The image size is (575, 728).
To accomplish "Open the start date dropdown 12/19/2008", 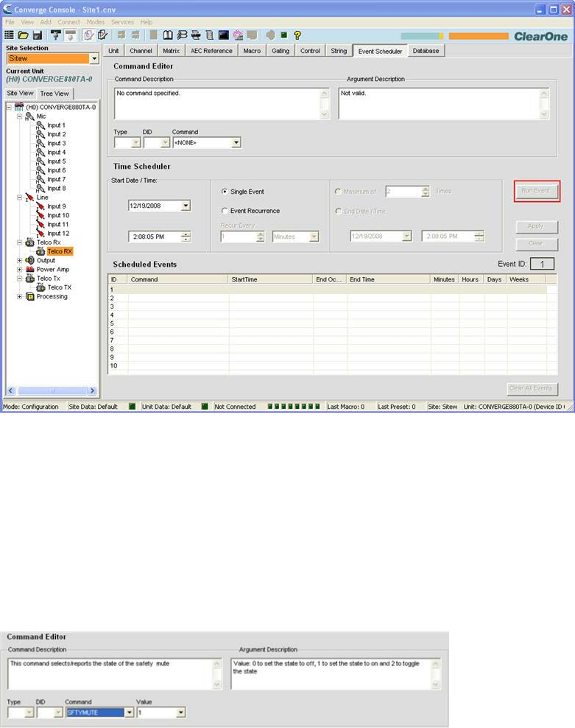I will 186,206.
